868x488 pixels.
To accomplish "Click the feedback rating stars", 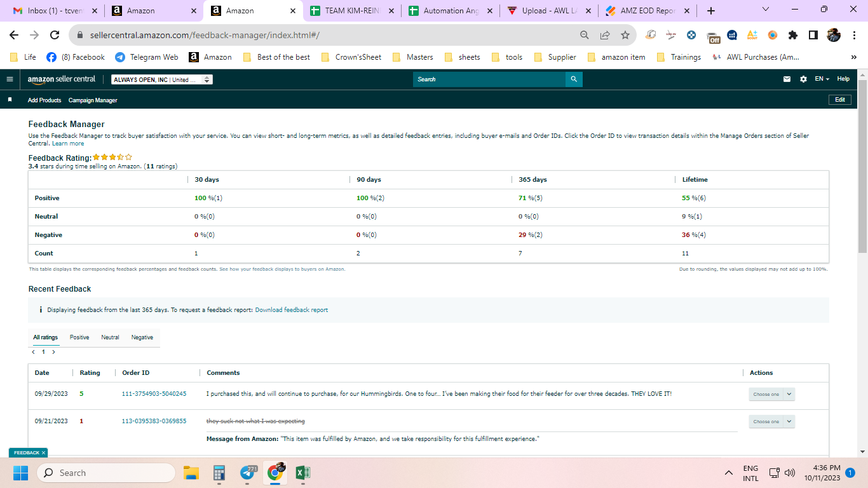I will pyautogui.click(x=112, y=157).
